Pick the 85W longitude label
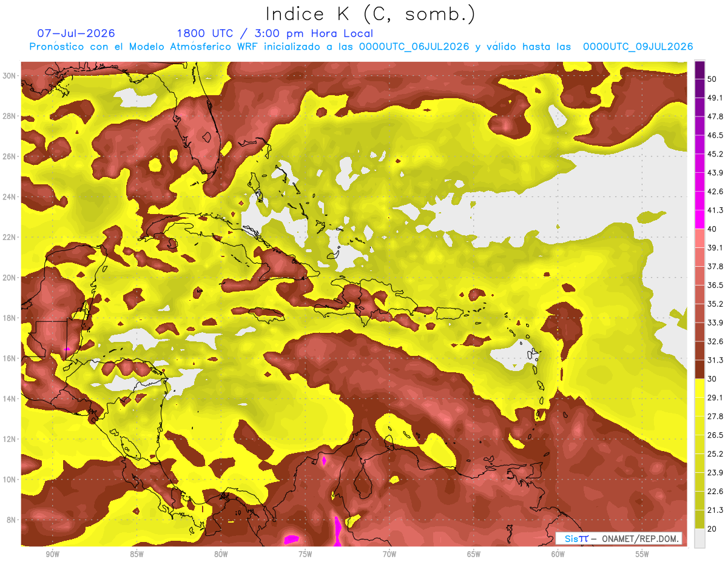 point(136,554)
